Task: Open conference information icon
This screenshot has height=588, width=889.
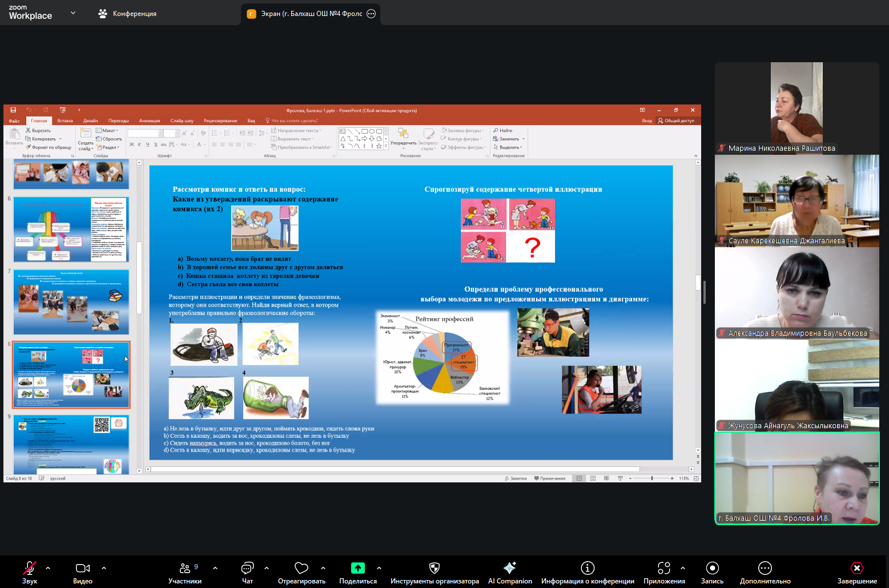Action: [x=588, y=568]
